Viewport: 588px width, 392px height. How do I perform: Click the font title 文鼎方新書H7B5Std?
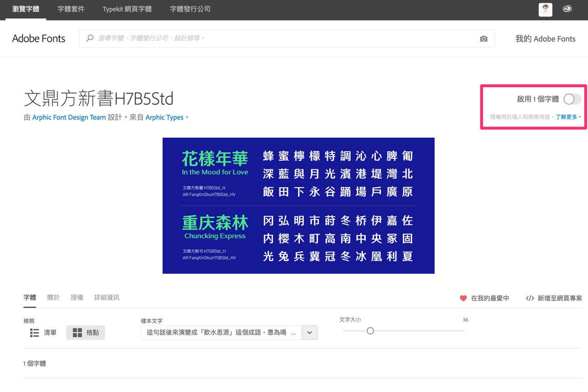point(99,99)
